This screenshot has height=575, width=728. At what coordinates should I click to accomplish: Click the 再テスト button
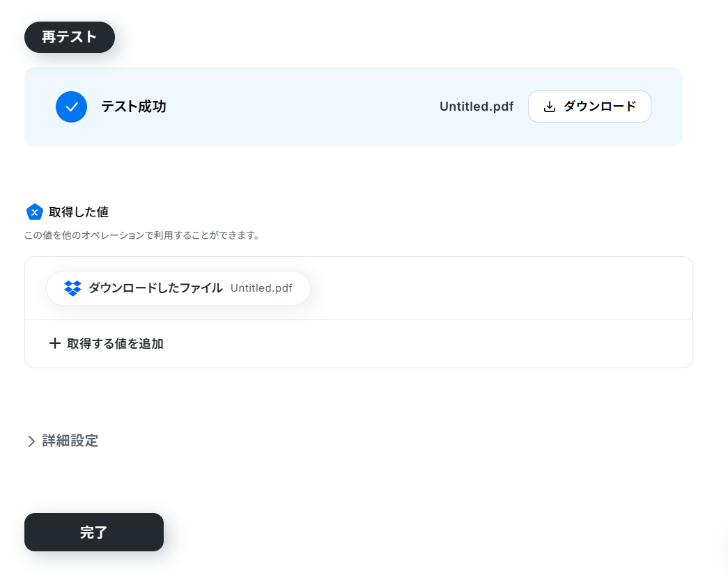click(70, 37)
